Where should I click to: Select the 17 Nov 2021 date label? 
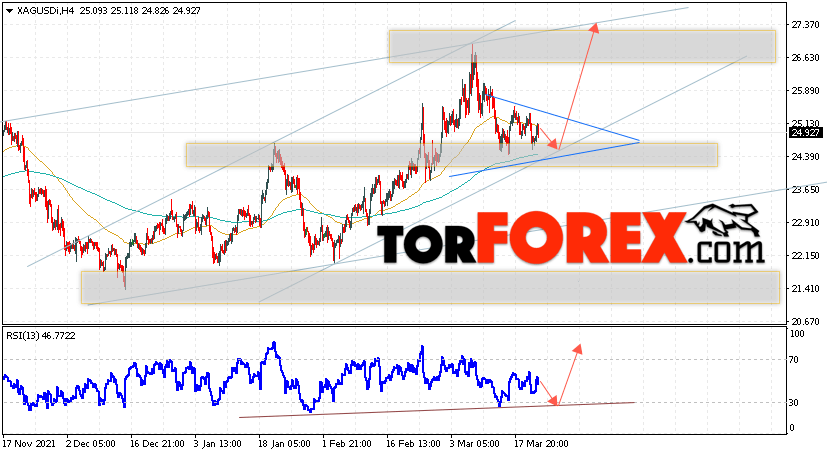29,443
